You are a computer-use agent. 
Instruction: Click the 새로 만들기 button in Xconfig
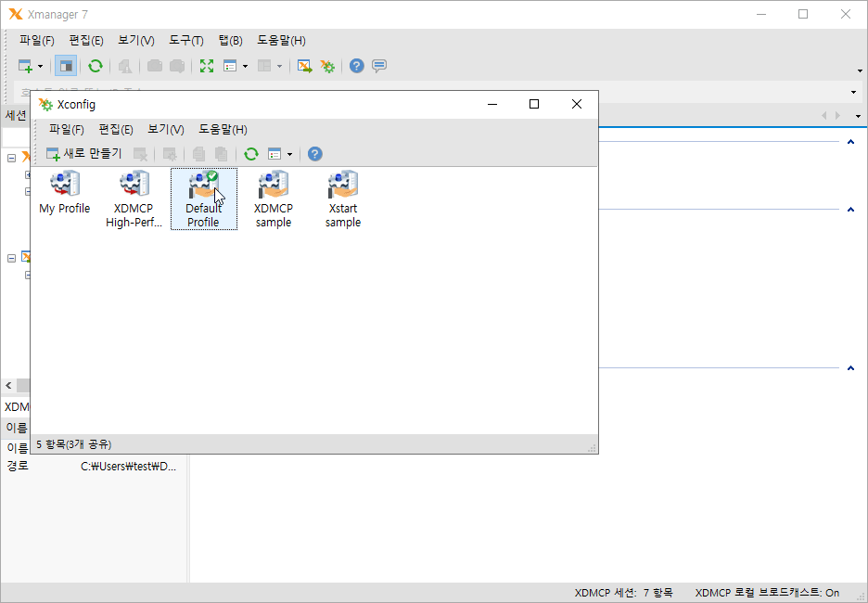pos(84,153)
